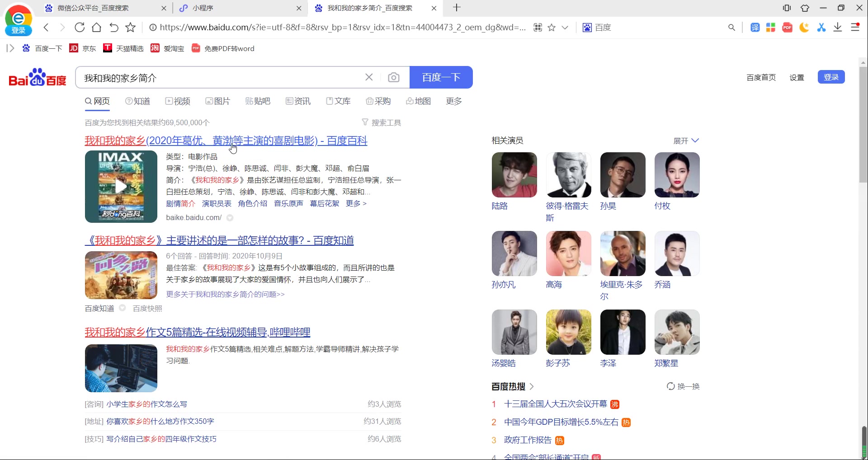Select the 图片 search category

click(x=217, y=101)
